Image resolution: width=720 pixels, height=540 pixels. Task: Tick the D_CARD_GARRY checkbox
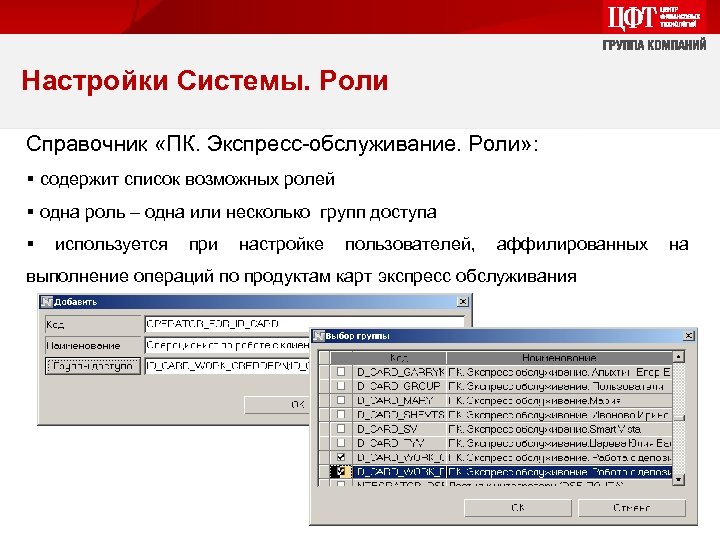[x=341, y=371]
